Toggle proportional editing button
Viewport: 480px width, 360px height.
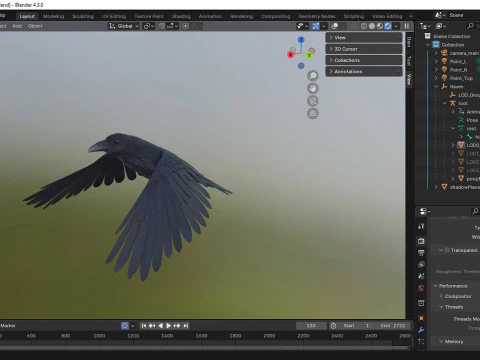click(185, 26)
